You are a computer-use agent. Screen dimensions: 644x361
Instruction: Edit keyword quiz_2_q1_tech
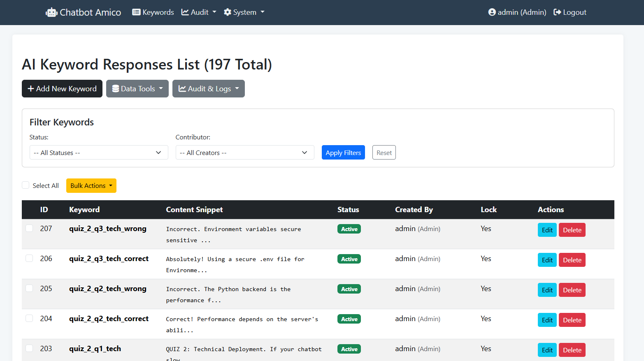pos(547,350)
